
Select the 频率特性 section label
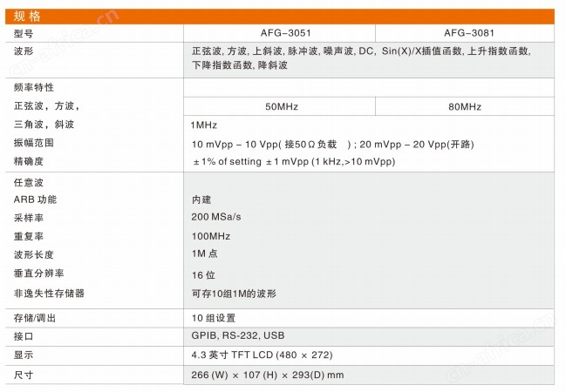(33, 87)
